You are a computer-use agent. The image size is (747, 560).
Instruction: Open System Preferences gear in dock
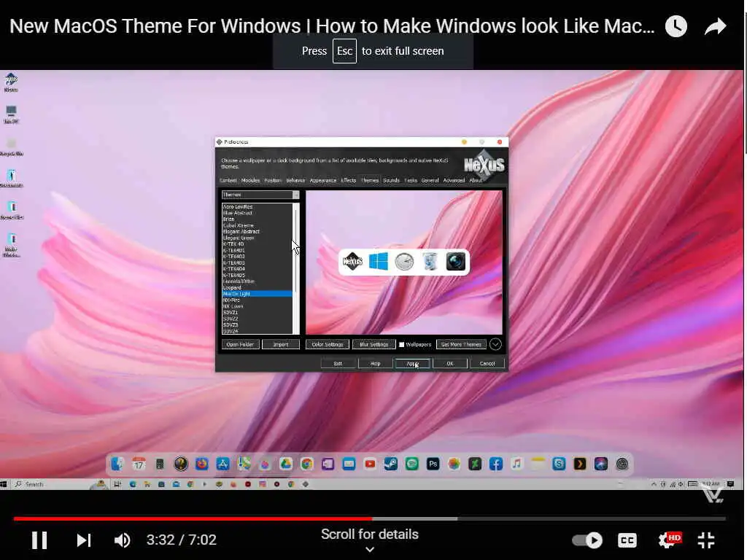622,464
